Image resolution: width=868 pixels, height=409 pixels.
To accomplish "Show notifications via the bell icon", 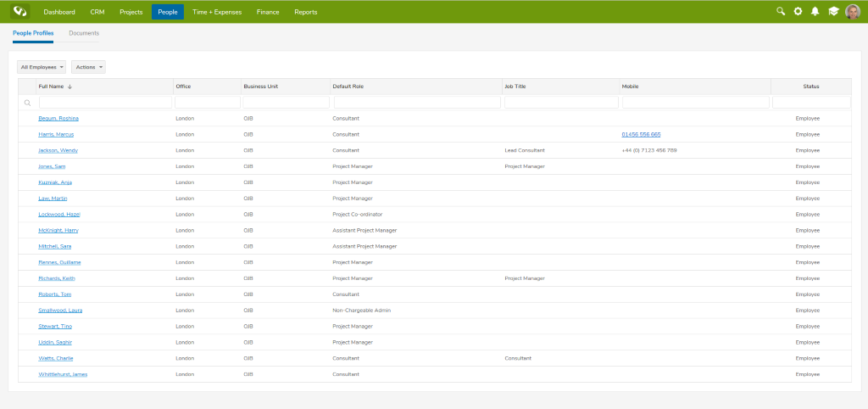I will click(815, 12).
